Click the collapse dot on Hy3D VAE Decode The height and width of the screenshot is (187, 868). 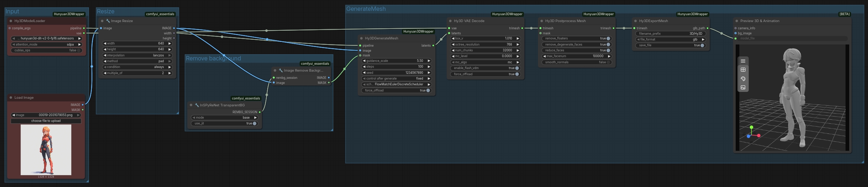(x=450, y=21)
